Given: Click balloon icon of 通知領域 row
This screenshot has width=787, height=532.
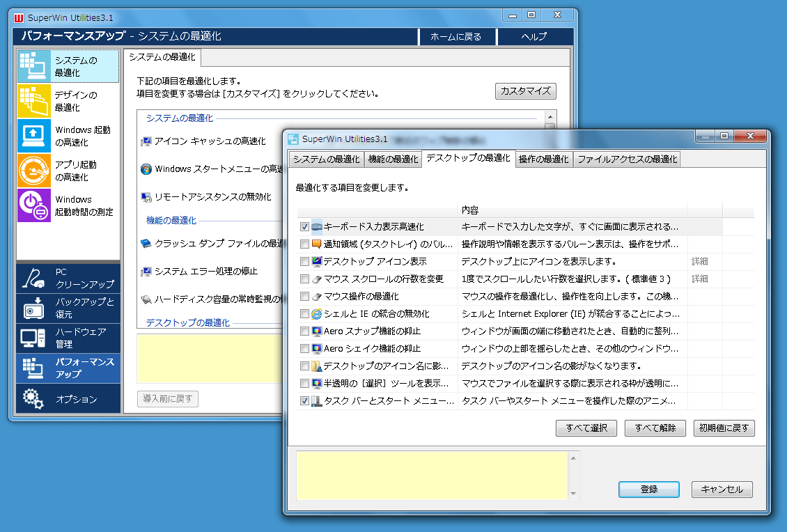Looking at the screenshot, I should [317, 244].
